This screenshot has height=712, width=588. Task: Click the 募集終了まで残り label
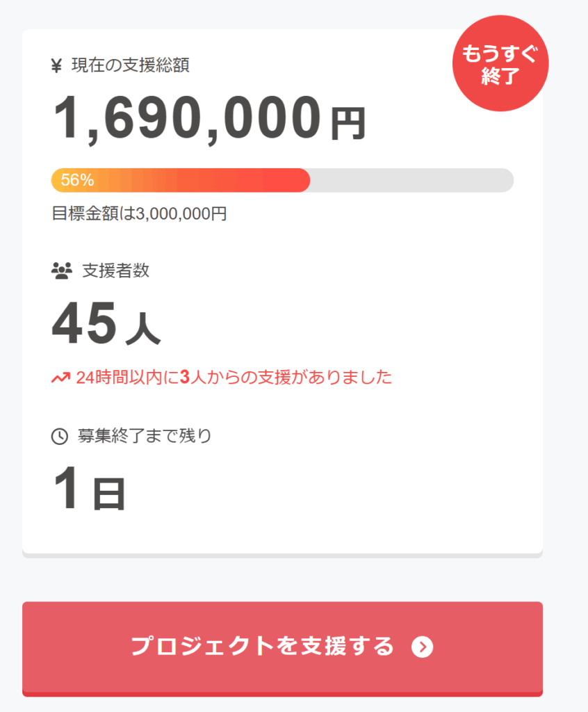pyautogui.click(x=145, y=436)
